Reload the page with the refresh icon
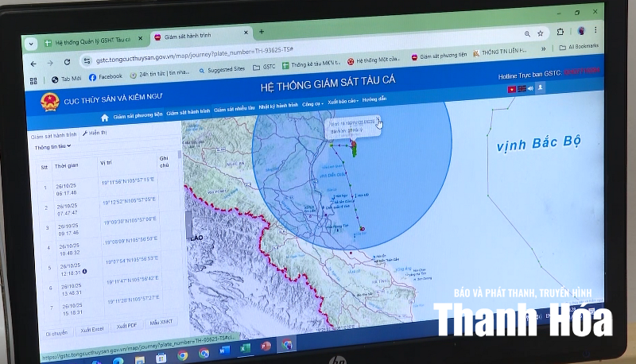 [x=67, y=62]
